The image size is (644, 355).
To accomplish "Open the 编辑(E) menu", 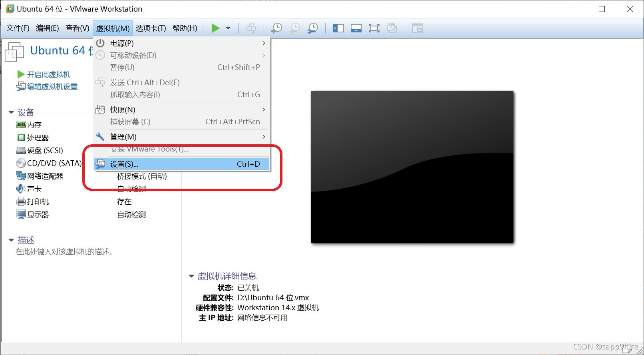I will pos(47,28).
